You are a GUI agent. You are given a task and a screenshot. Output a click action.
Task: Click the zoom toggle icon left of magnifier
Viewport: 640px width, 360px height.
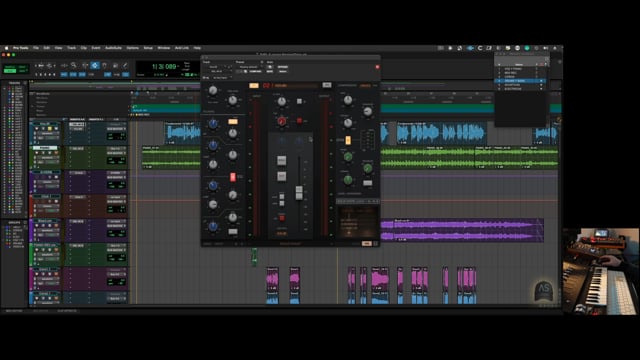pos(64,65)
